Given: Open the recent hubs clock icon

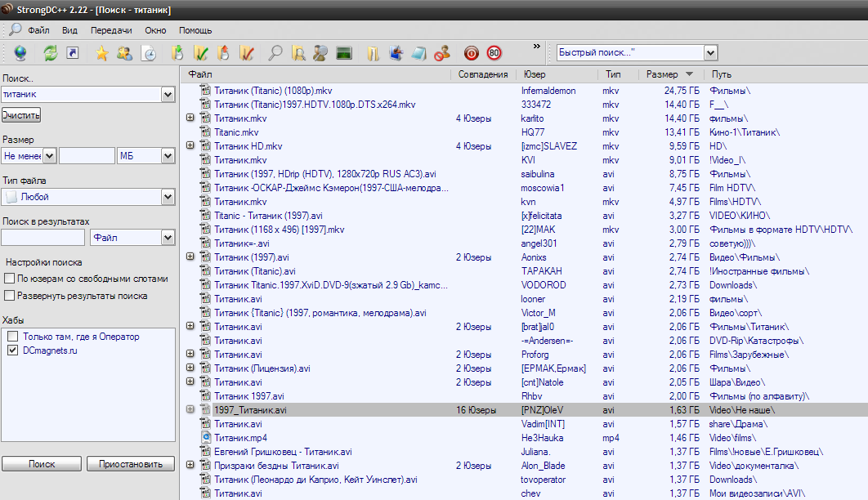Looking at the screenshot, I should (x=149, y=53).
